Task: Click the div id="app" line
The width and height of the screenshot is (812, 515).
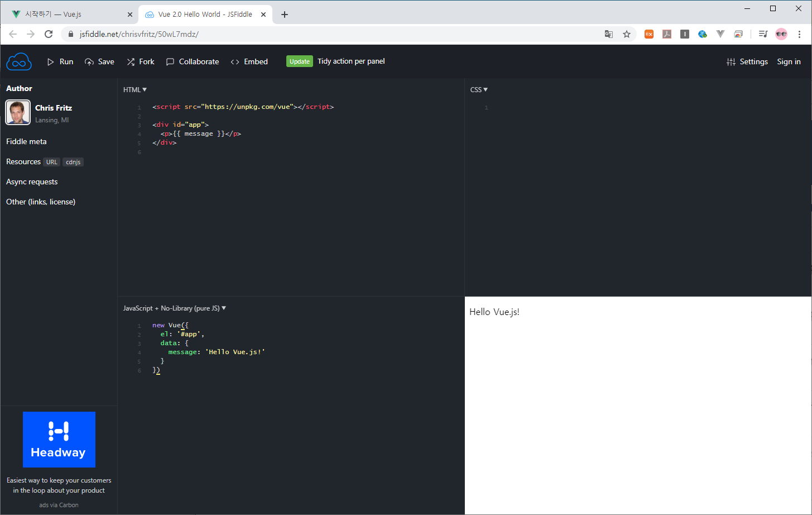Action: [x=180, y=125]
